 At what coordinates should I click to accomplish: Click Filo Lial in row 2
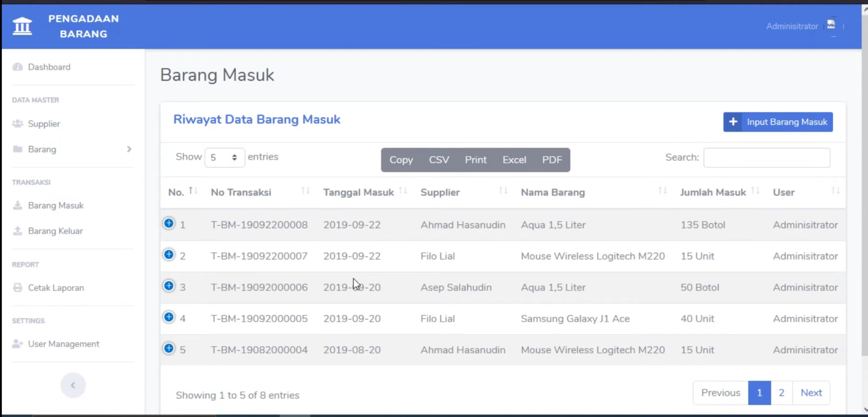[437, 256]
